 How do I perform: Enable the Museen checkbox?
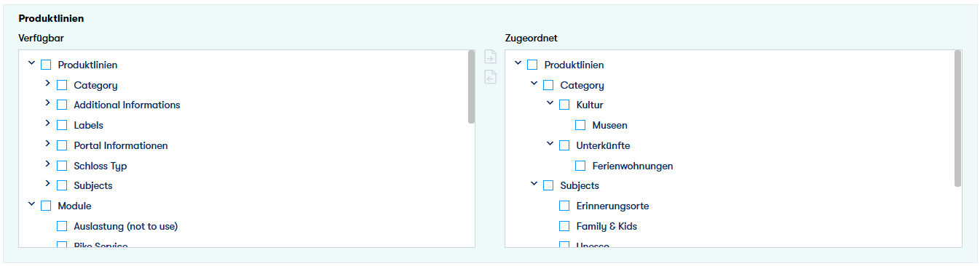tap(580, 126)
